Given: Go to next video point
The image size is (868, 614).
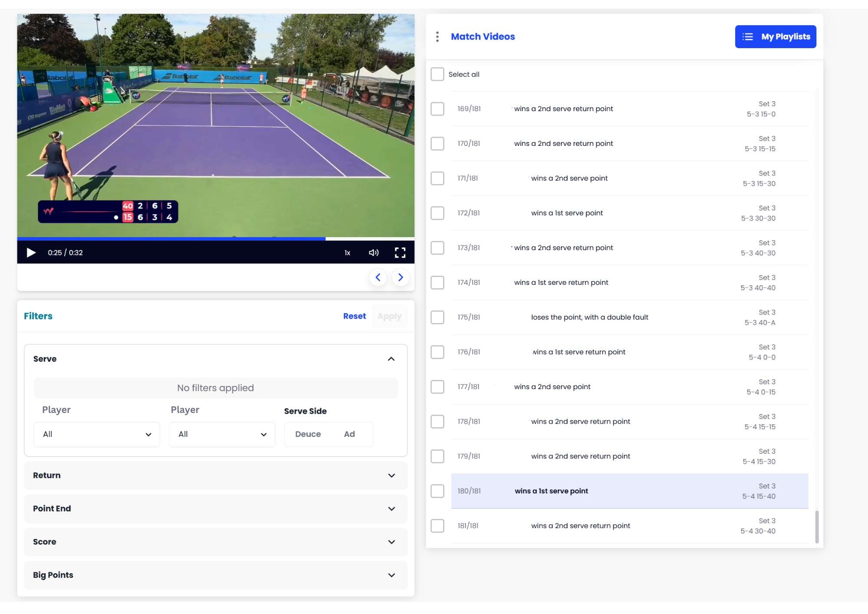Looking at the screenshot, I should click(401, 277).
